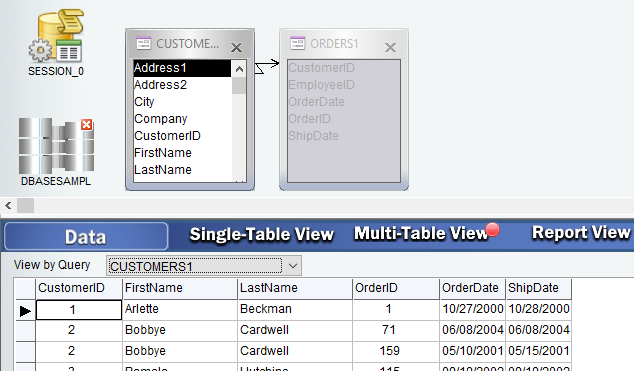This screenshot has height=371, width=634.
Task: Click the horizontal scrollbar left arrow
Action: pos(8,205)
